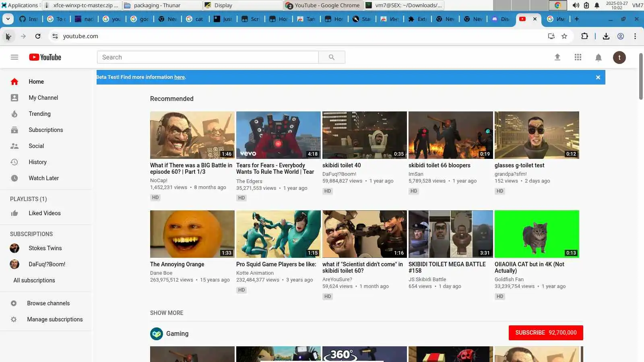Open Stokes Twins subscription
Image resolution: width=644 pixels, height=362 pixels.
[46, 248]
